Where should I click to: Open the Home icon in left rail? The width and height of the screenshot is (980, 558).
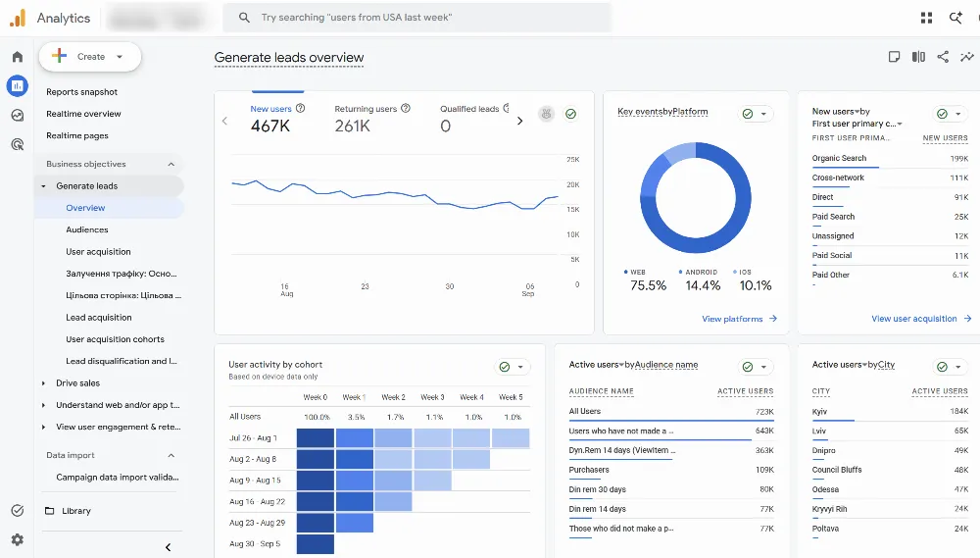(18, 57)
